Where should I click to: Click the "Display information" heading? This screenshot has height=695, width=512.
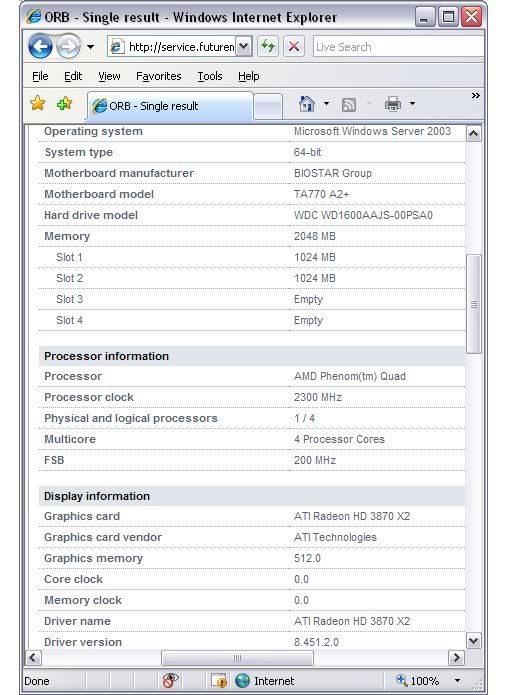97,496
